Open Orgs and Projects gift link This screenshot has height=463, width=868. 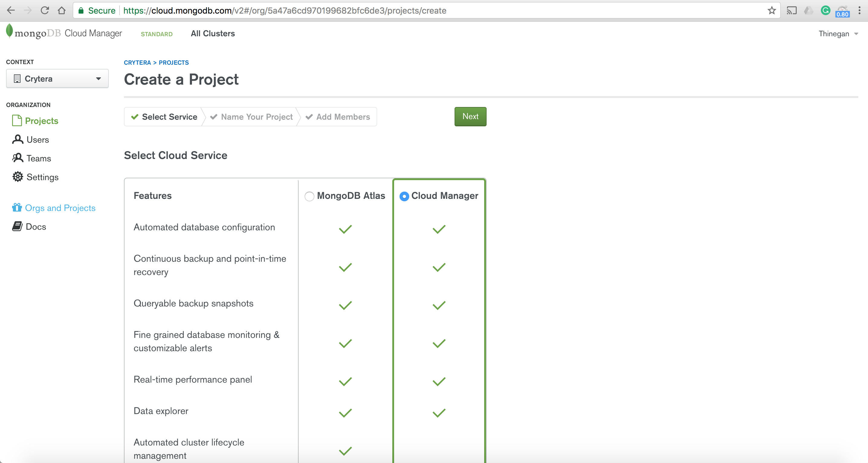[x=60, y=208]
